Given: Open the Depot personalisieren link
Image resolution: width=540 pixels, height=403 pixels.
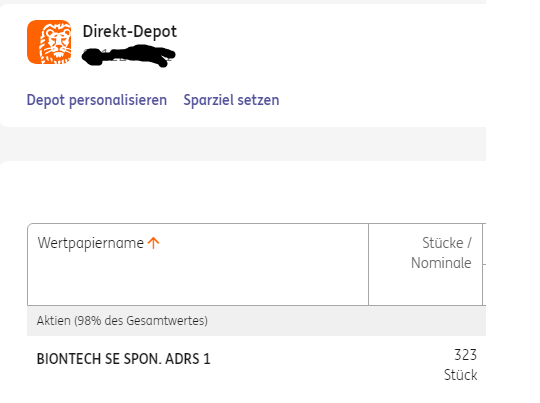Looking at the screenshot, I should [x=97, y=100].
